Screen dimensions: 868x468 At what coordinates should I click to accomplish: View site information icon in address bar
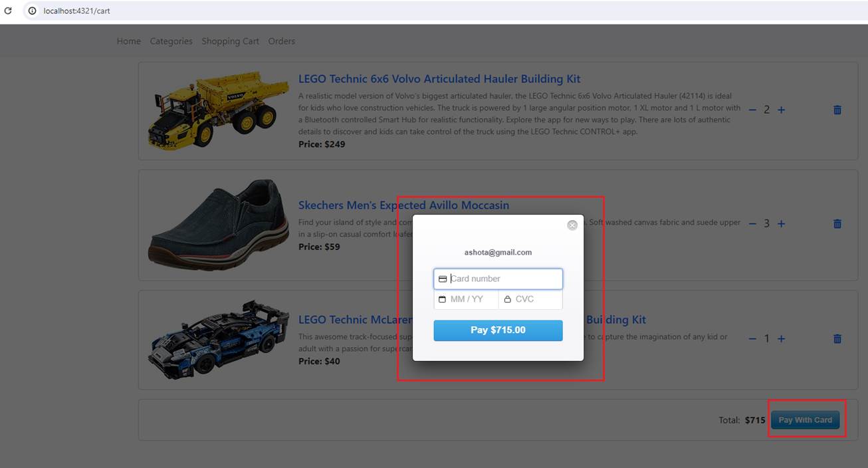tap(32, 11)
